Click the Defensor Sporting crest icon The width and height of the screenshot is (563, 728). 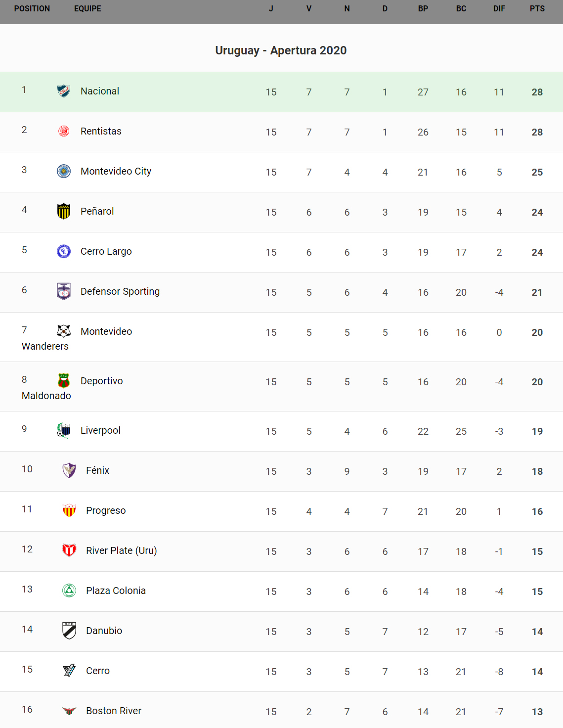64,291
